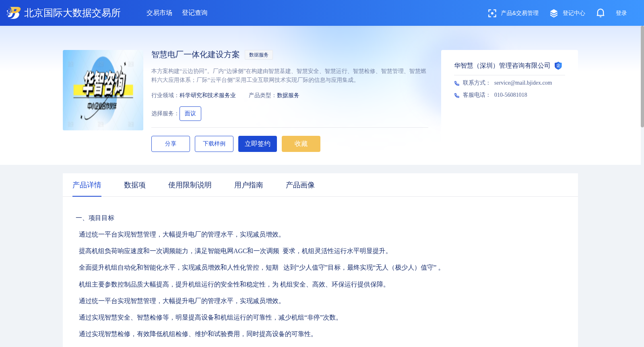The width and height of the screenshot is (644, 347).
Task: Click the email service@mail.bjidex.com
Action: [x=523, y=83]
